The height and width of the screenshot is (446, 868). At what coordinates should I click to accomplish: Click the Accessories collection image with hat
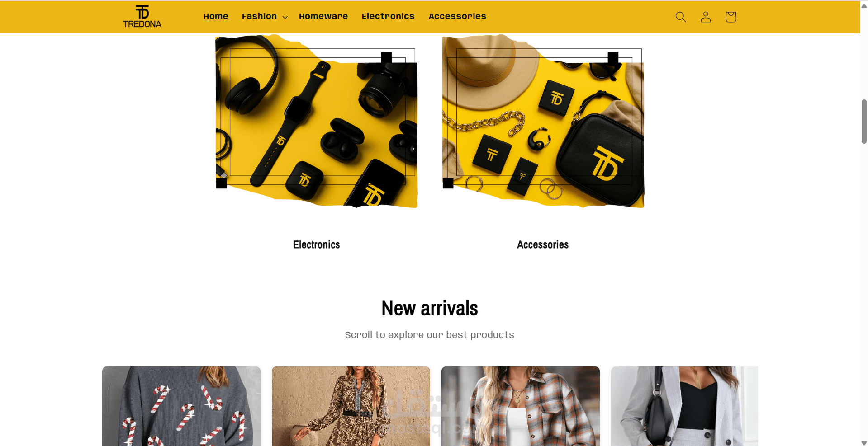543,121
